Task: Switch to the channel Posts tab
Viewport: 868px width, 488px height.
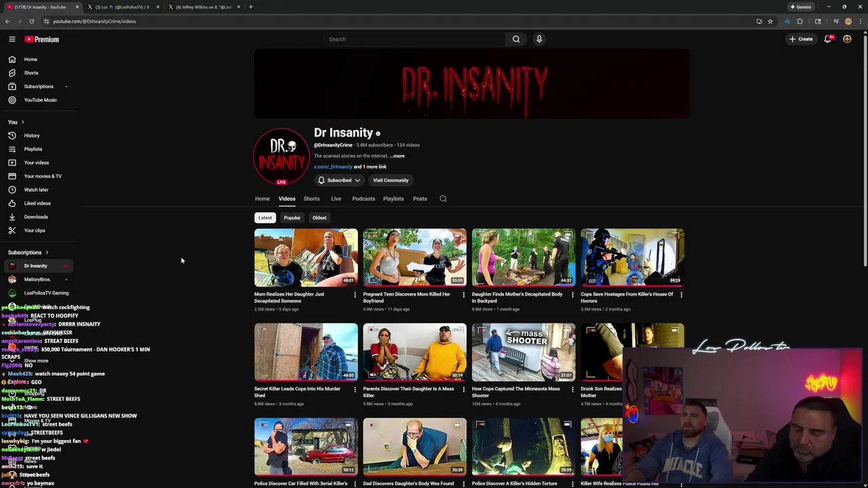Action: pyautogui.click(x=420, y=199)
